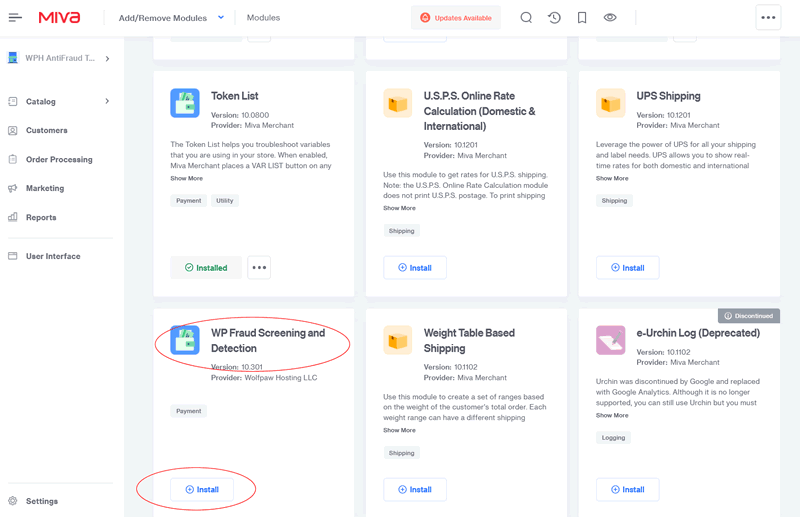
Task: Click Provider Wolfpaw Hosting LLC text
Action: [264, 378]
